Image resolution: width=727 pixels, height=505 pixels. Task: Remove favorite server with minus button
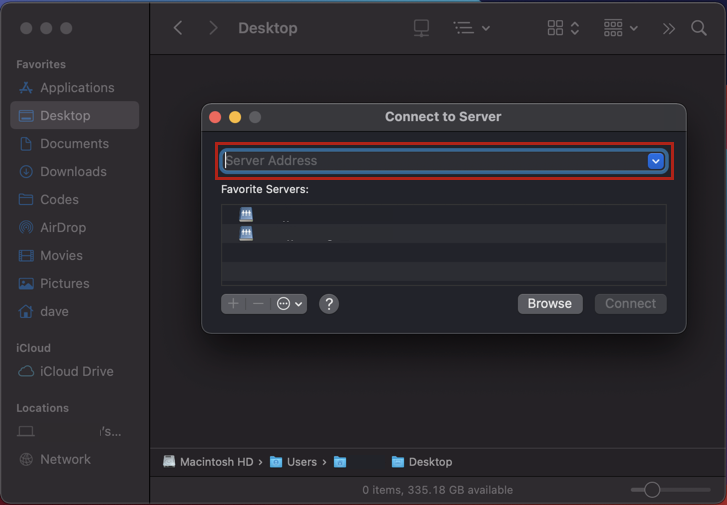coord(258,304)
